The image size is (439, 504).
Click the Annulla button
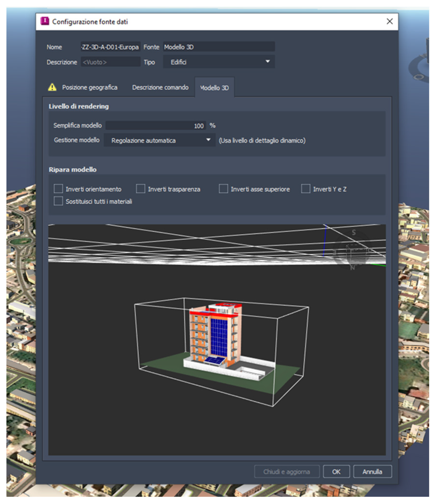coord(372,472)
